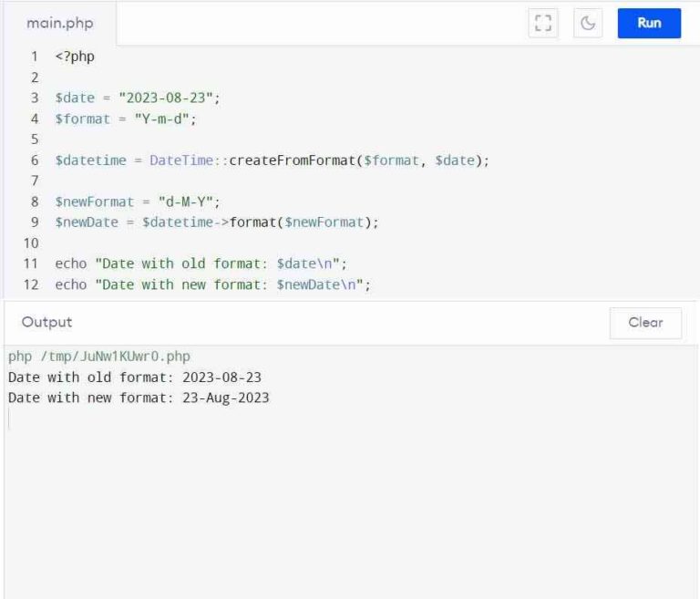The image size is (700, 599).
Task: Run the PHP code
Action: (649, 24)
